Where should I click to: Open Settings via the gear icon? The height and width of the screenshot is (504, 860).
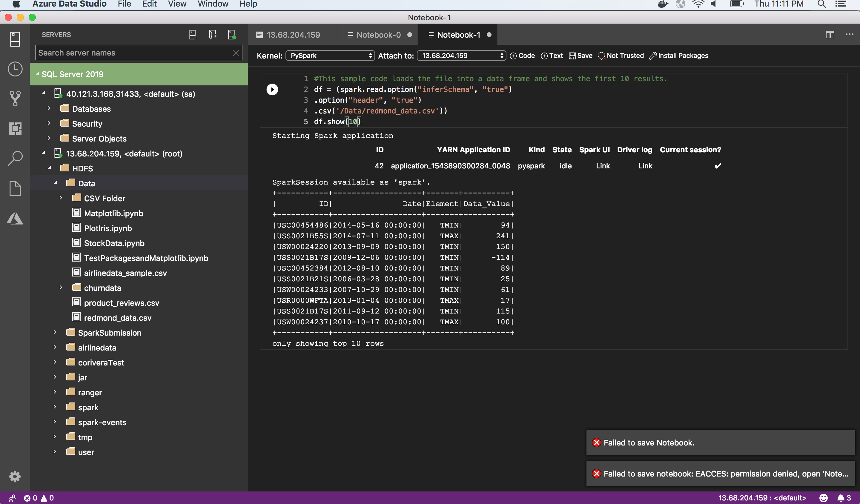[x=15, y=477]
